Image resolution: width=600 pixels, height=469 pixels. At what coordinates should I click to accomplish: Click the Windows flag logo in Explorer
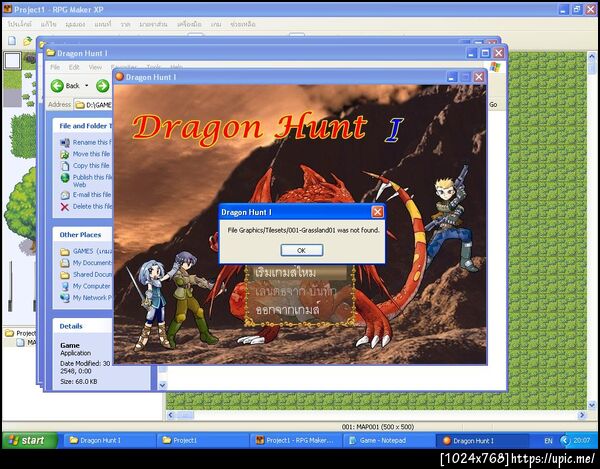(x=495, y=67)
